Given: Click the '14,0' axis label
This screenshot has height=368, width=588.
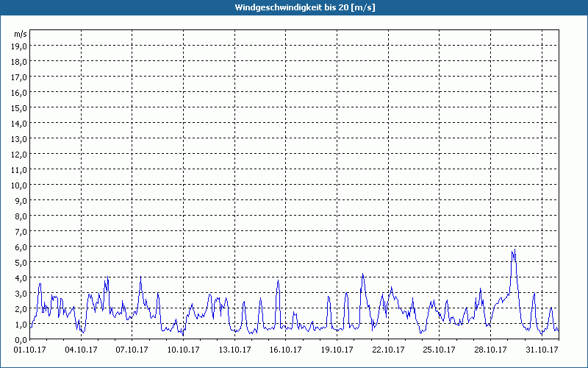Looking at the screenshot, I should pyautogui.click(x=19, y=124).
